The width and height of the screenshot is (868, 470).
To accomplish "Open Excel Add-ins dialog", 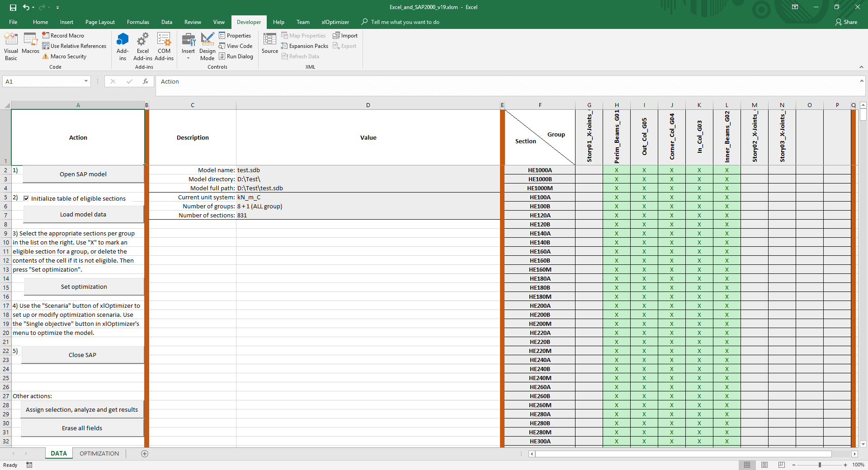I will tap(143, 47).
